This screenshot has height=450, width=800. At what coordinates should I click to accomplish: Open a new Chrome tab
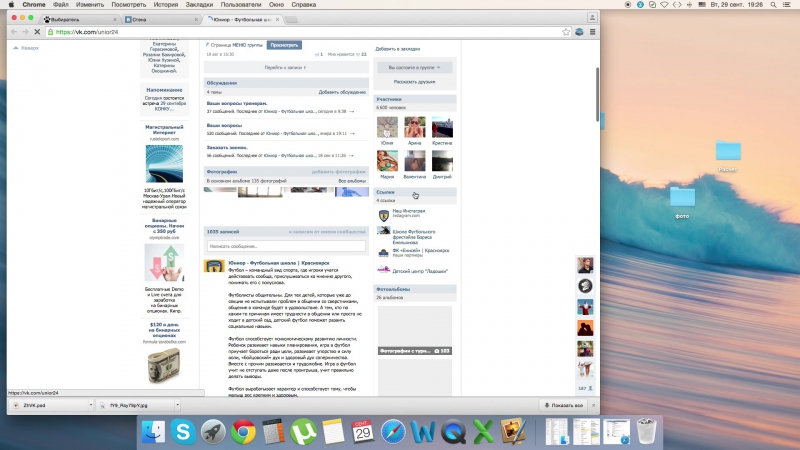291,19
